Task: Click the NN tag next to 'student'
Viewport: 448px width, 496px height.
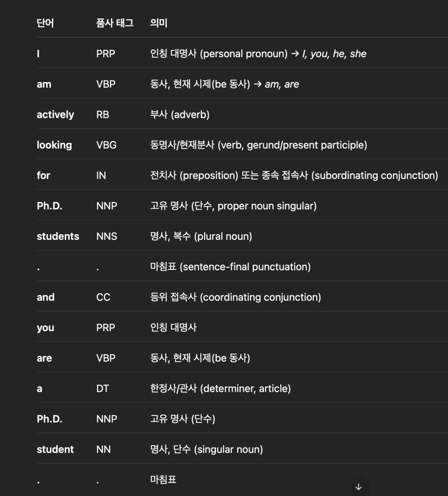Action: [x=103, y=450]
